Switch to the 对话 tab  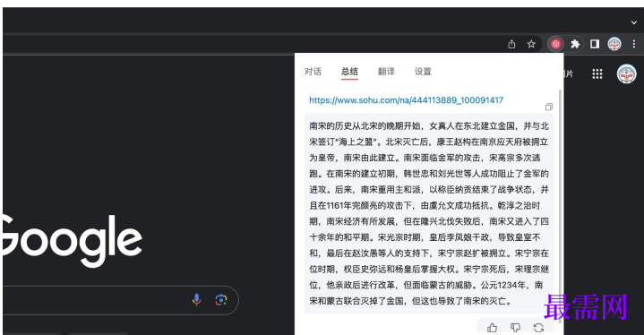313,72
